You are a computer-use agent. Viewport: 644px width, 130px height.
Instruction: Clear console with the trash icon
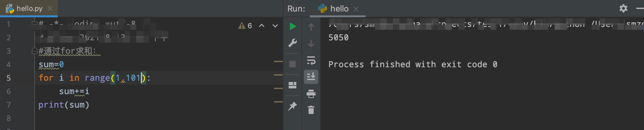pyautogui.click(x=311, y=110)
